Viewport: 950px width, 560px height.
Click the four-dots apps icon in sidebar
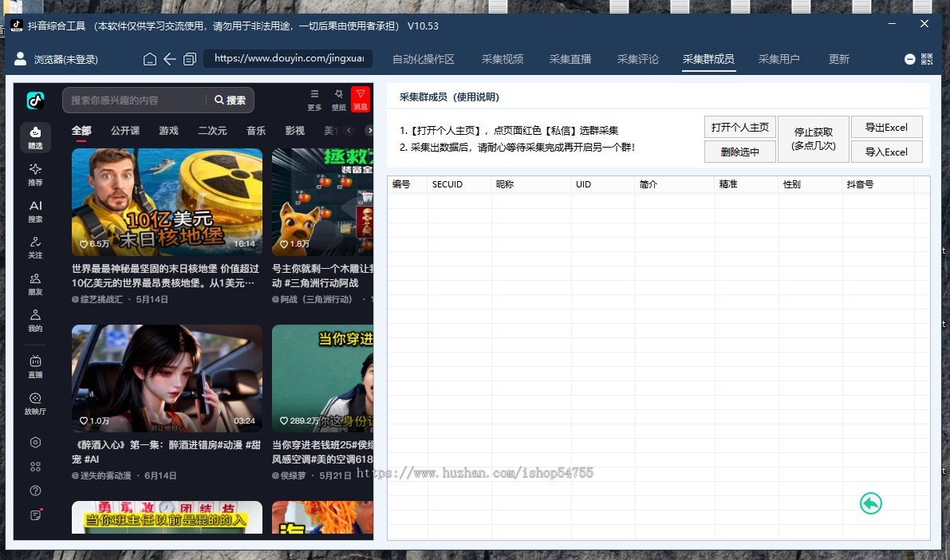pyautogui.click(x=35, y=467)
